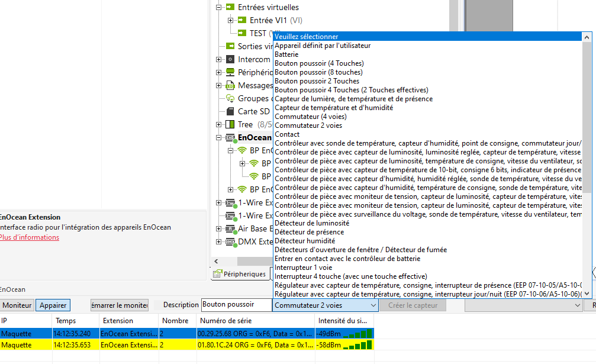The image size is (596, 364).
Task: Toggle the Moniteur button
Action: 16,305
